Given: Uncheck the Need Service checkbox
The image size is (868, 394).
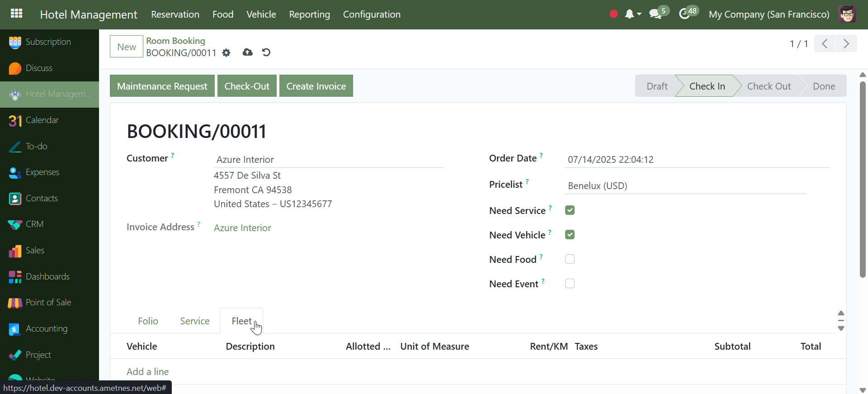Looking at the screenshot, I should tap(570, 210).
